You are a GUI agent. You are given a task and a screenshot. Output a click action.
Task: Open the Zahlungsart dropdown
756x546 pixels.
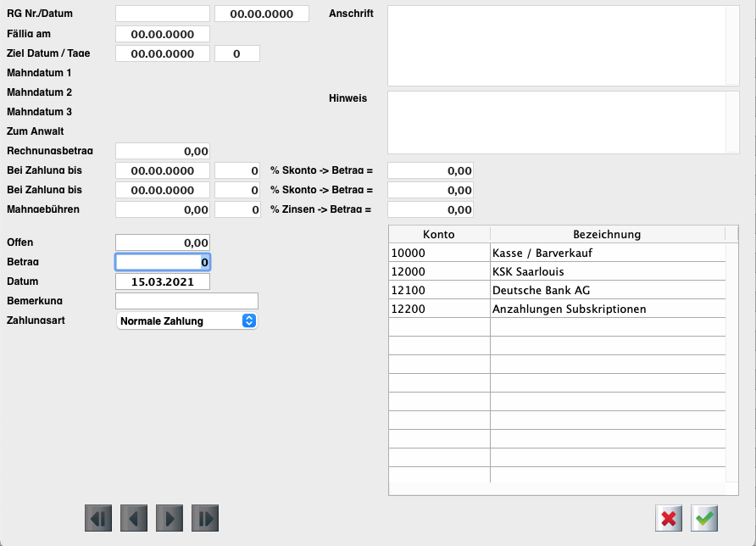(x=186, y=321)
